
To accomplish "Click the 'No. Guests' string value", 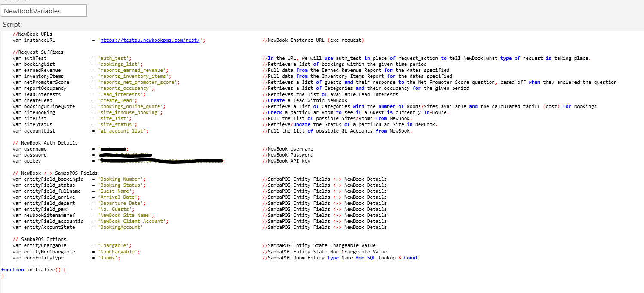I will pyautogui.click(x=115, y=209).
